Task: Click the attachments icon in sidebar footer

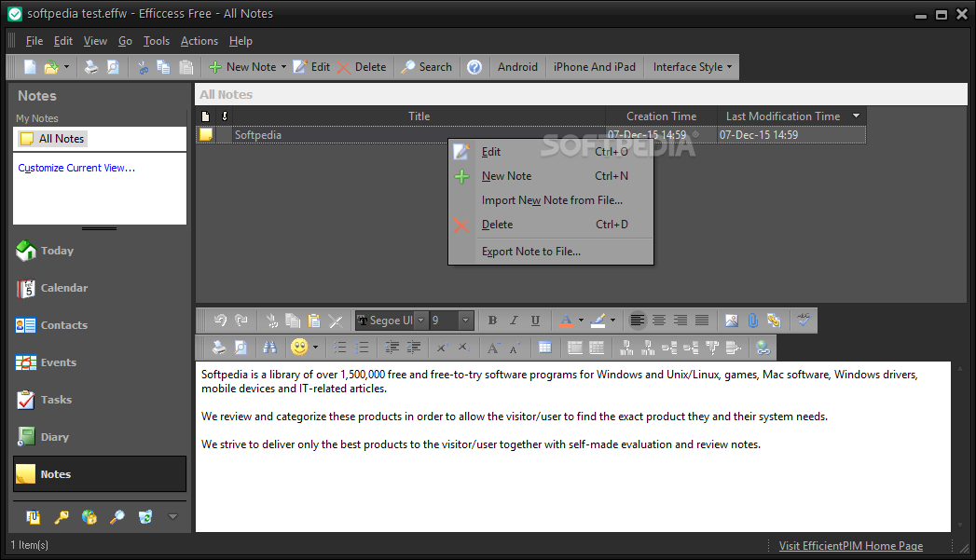Action: click(x=33, y=517)
